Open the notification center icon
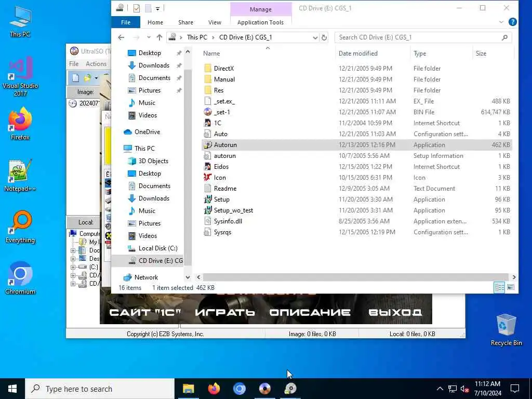 [x=515, y=389]
